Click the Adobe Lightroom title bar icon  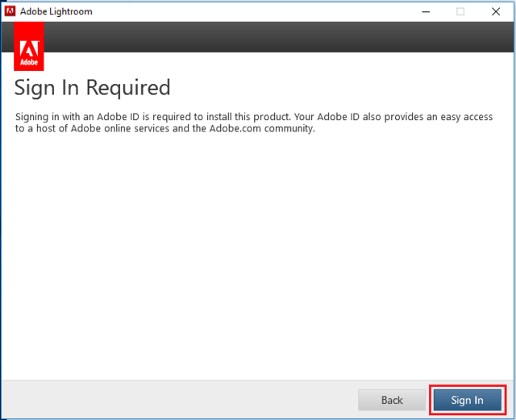pyautogui.click(x=10, y=11)
